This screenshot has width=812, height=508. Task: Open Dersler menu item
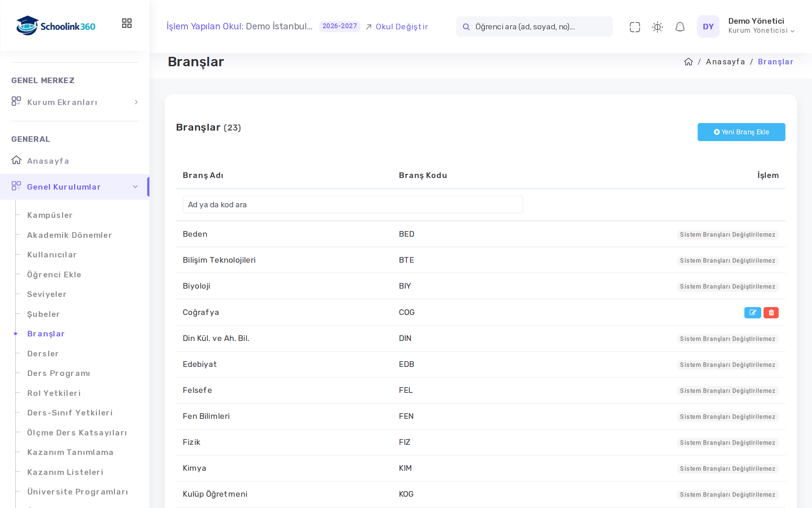pyautogui.click(x=43, y=354)
